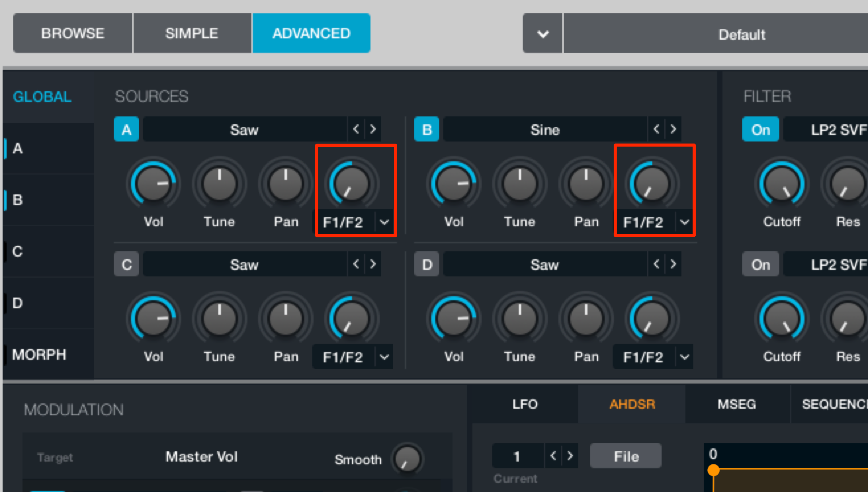Viewport: 868px width, 492px height.
Task: Click the first filter Cutoff knob
Action: pyautogui.click(x=781, y=184)
